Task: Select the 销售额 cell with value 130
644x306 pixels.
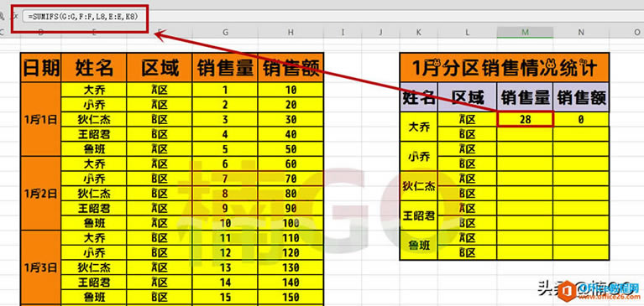Action: coord(291,267)
